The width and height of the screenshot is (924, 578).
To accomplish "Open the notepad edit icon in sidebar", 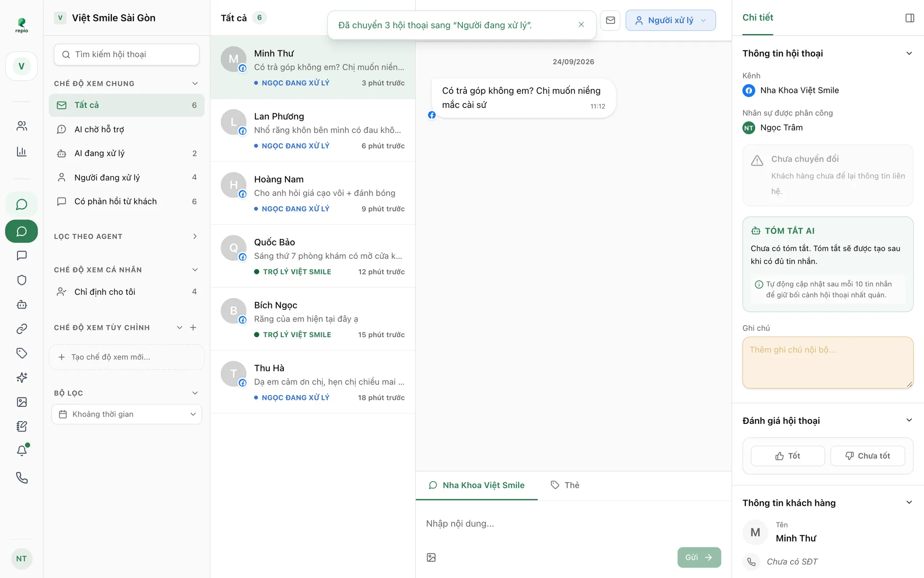I will point(21,426).
